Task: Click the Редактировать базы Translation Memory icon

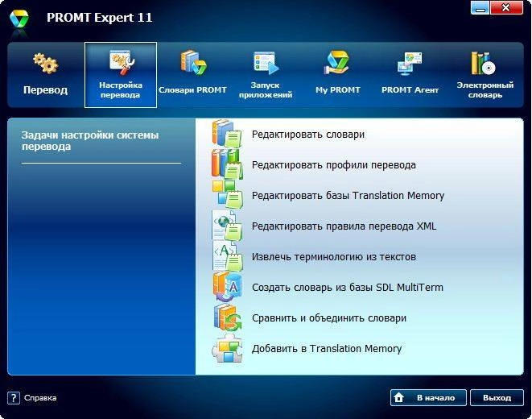Action: tap(227, 194)
